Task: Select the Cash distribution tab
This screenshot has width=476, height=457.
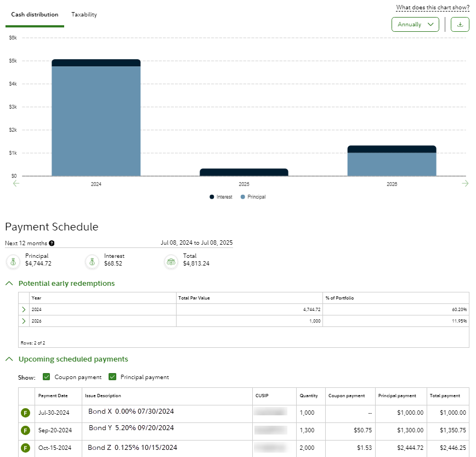Action: coord(35,15)
